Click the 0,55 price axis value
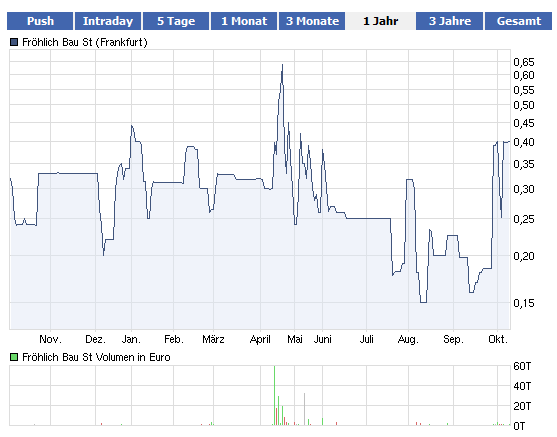 [524, 90]
